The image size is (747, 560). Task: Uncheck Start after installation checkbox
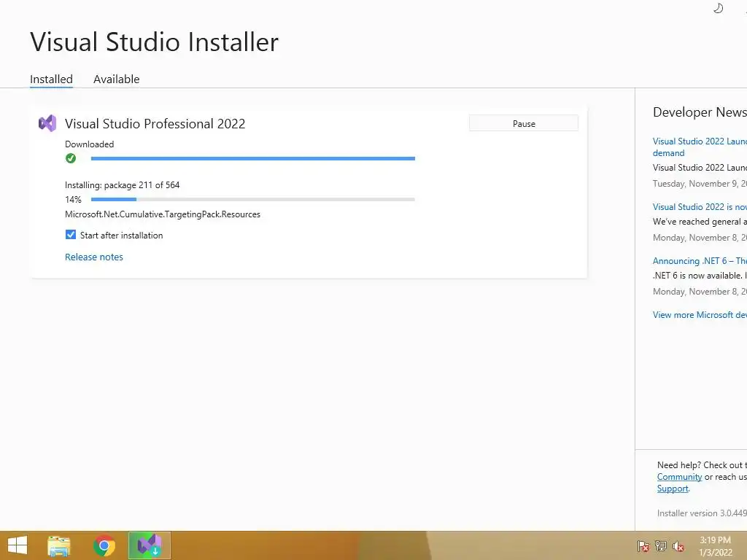pos(71,235)
